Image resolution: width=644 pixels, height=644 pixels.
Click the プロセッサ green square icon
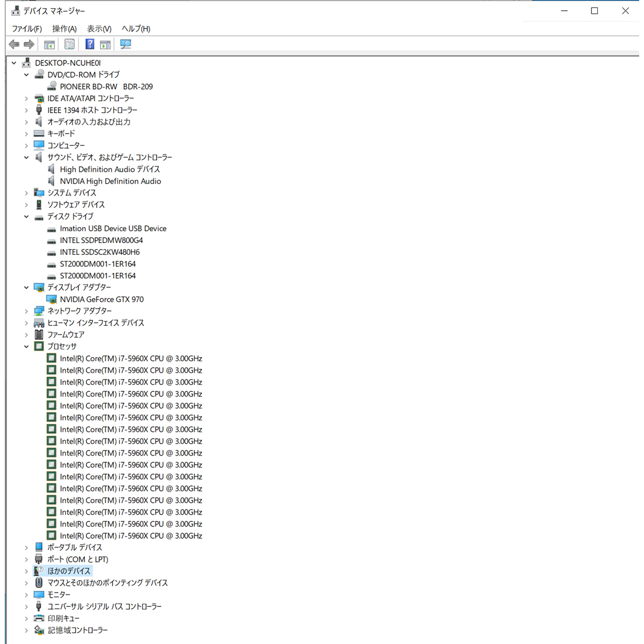coord(39,346)
